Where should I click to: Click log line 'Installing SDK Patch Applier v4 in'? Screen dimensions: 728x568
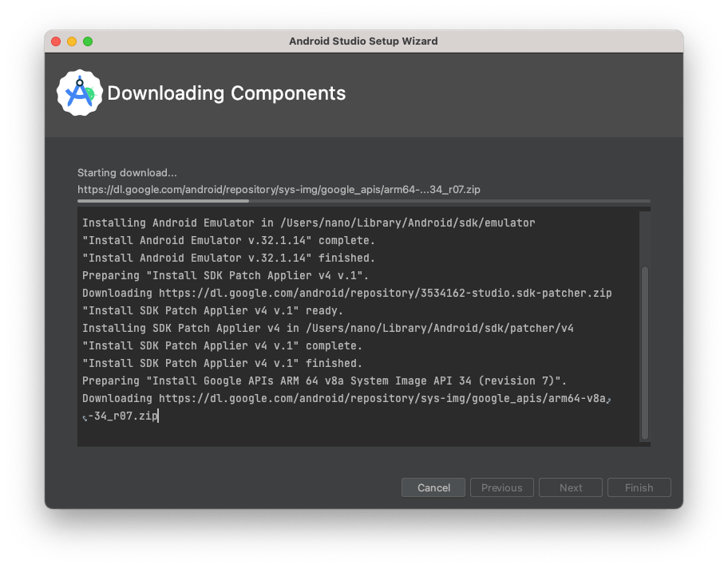click(328, 329)
